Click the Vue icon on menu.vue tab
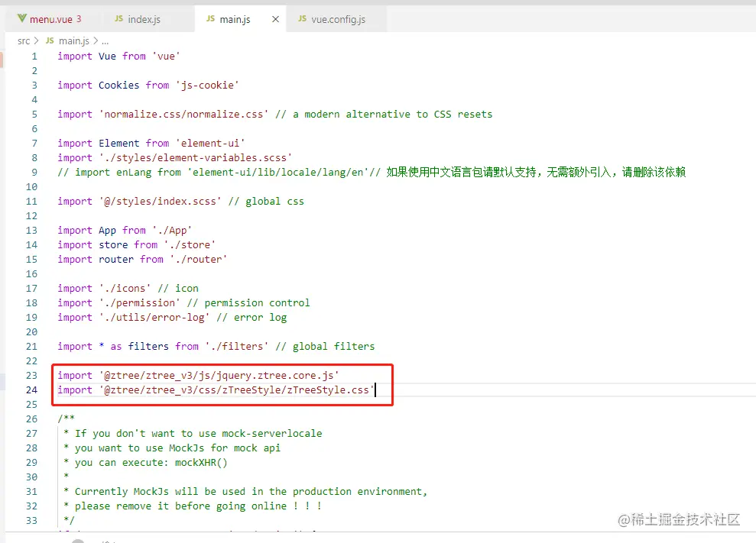Screen dimensions: 756x543 [21, 19]
